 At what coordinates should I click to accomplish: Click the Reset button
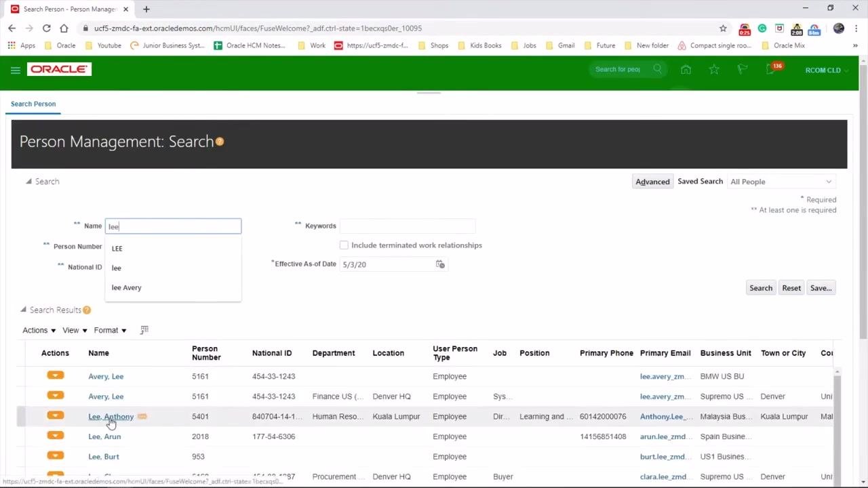(x=791, y=288)
